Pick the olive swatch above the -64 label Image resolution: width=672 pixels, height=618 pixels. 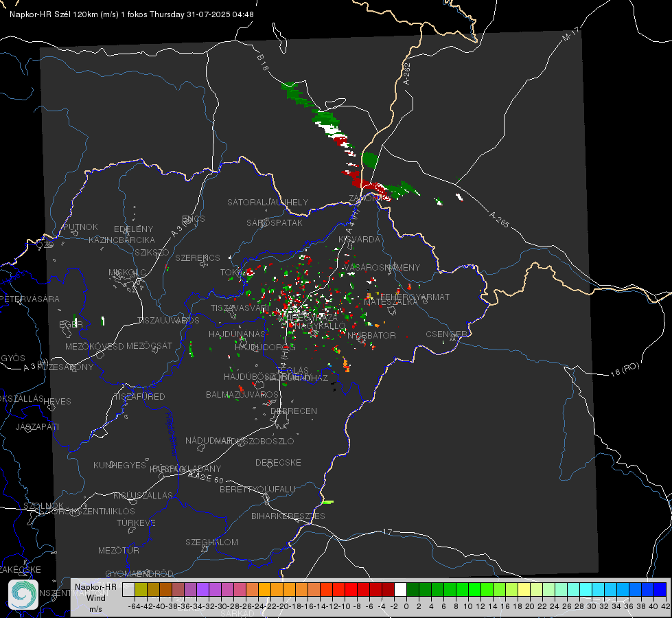tap(141, 589)
